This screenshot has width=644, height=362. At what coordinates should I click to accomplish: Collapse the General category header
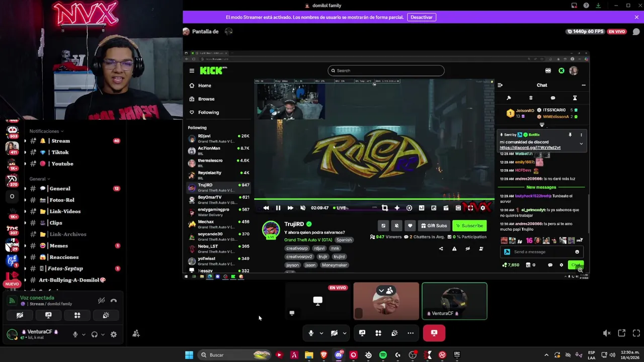click(40, 179)
